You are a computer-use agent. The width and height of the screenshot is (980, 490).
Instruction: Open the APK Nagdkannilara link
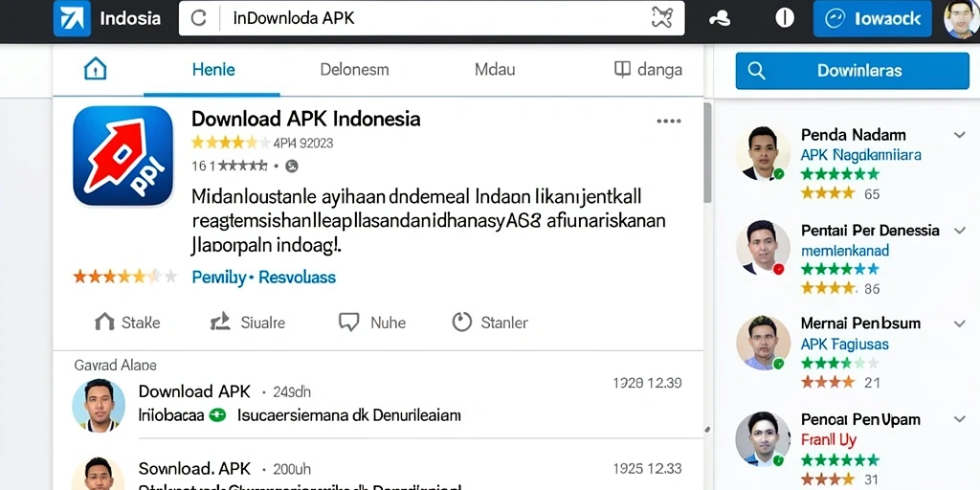[x=860, y=155]
